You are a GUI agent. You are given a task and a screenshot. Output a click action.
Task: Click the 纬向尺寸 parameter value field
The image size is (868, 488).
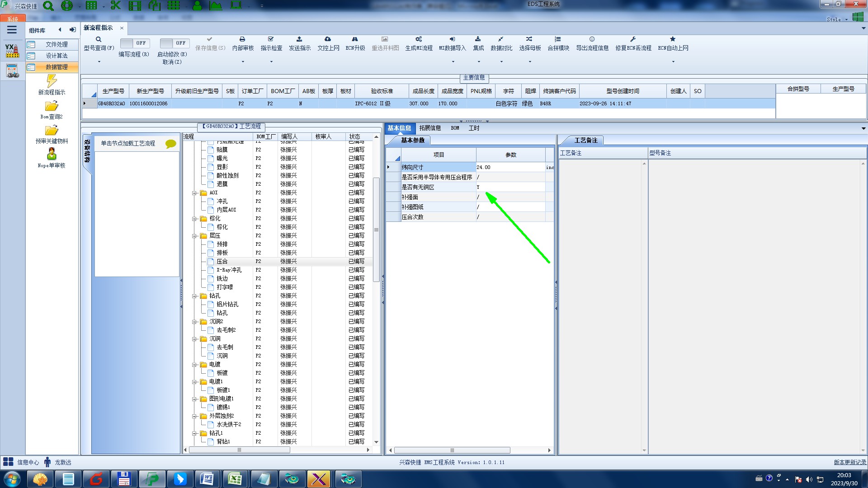pos(510,167)
